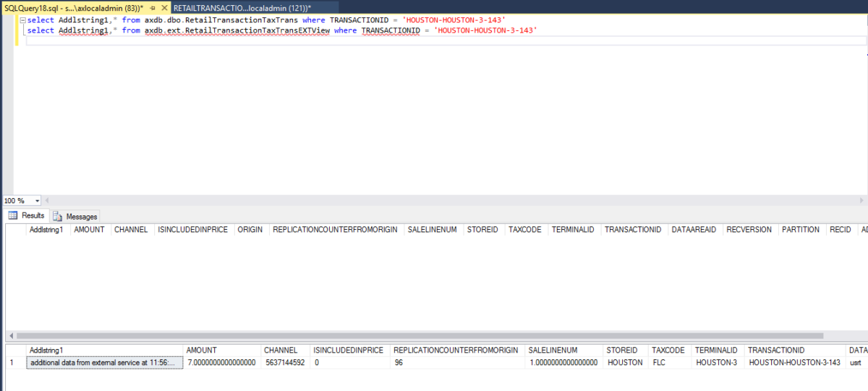Viewport: 868px width, 391px height.
Task: Select CHANNEL header in lower grid
Action: [x=286, y=350]
